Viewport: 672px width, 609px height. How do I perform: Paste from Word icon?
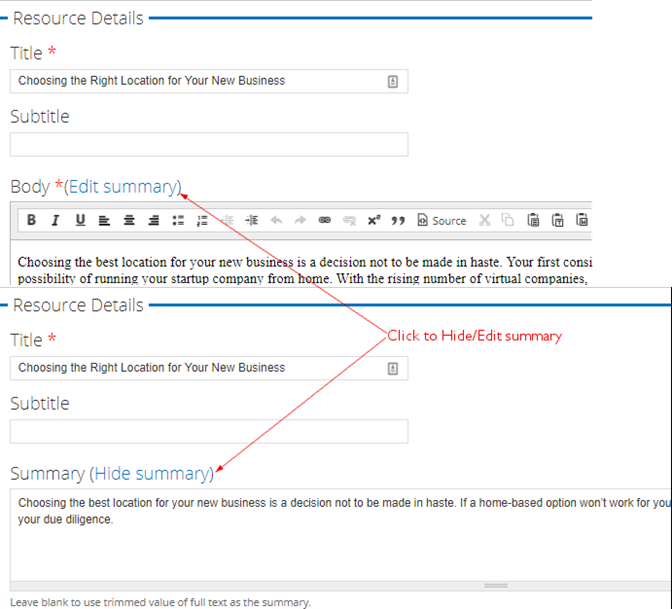click(x=582, y=220)
